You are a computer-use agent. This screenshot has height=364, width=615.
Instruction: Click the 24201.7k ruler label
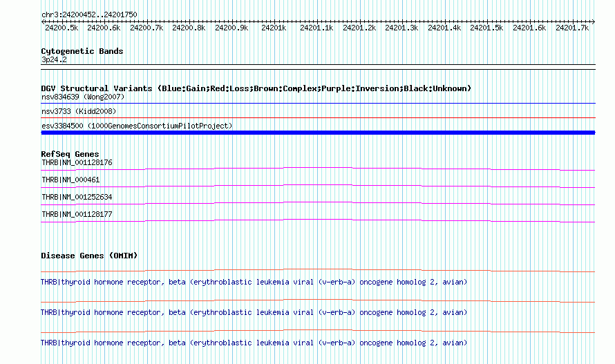pos(572,28)
